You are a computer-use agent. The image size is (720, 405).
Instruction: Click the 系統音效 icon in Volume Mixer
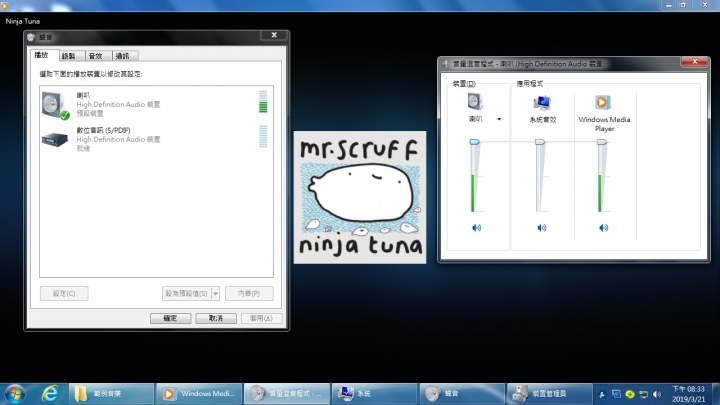(542, 103)
